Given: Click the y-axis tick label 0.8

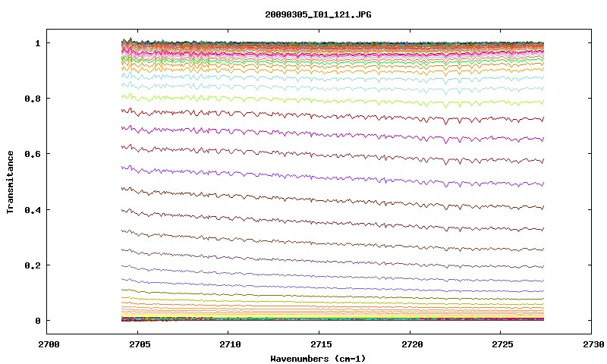Looking at the screenshot, I should (33, 99).
